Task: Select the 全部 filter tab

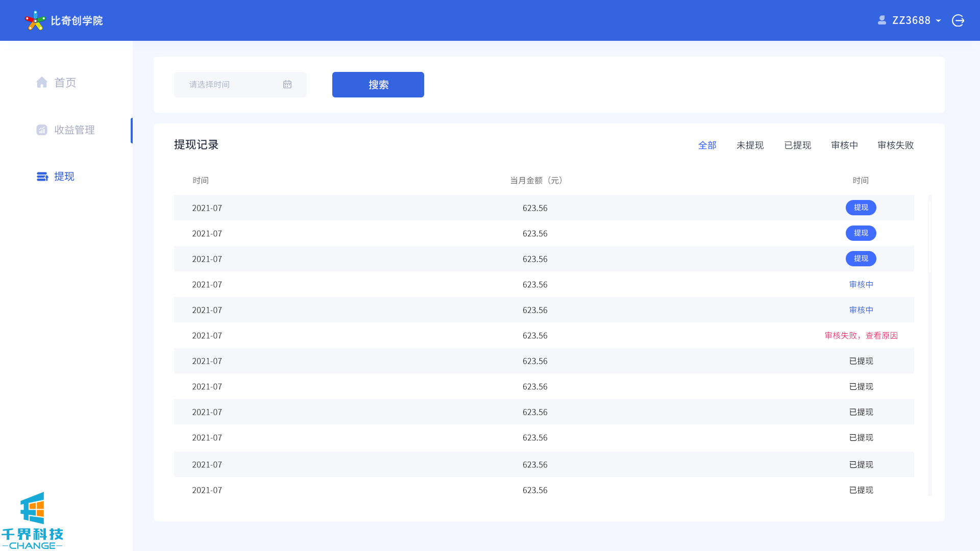Action: click(x=707, y=145)
